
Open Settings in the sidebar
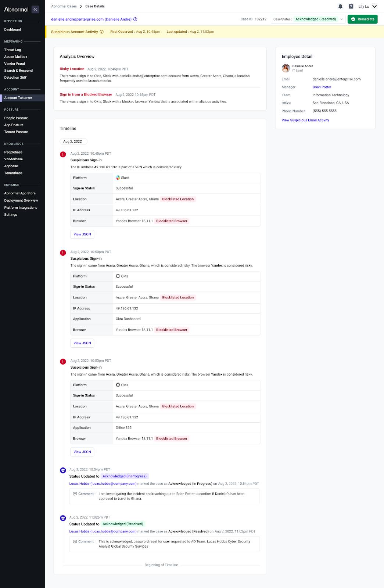click(x=11, y=215)
